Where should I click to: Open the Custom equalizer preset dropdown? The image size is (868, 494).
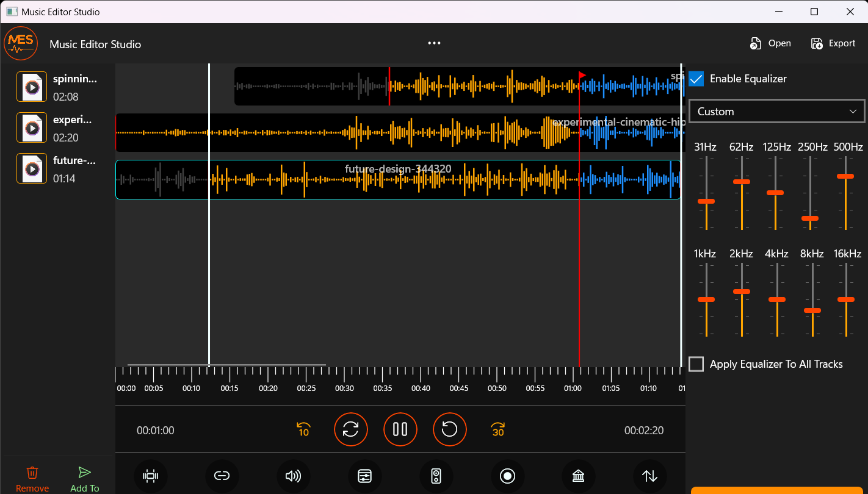coord(776,111)
